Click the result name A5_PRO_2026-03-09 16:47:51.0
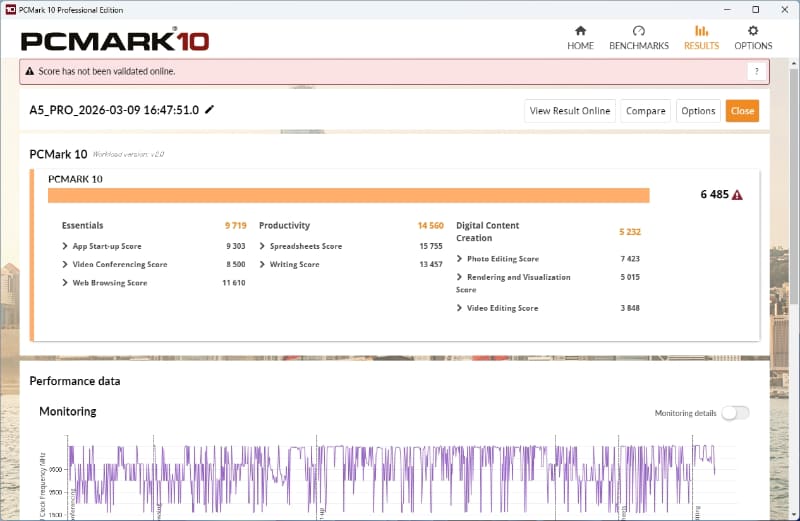This screenshot has height=521, width=800. click(x=114, y=110)
